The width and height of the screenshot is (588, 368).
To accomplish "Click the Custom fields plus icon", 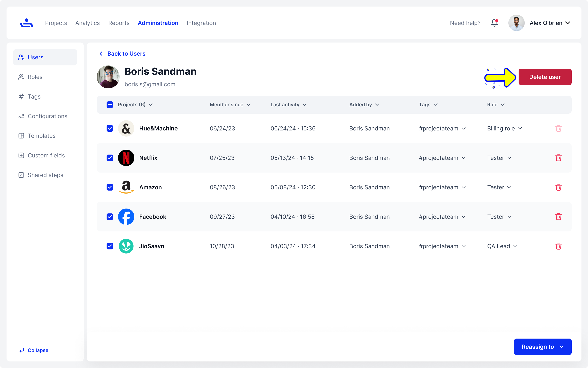I will pos(21,155).
